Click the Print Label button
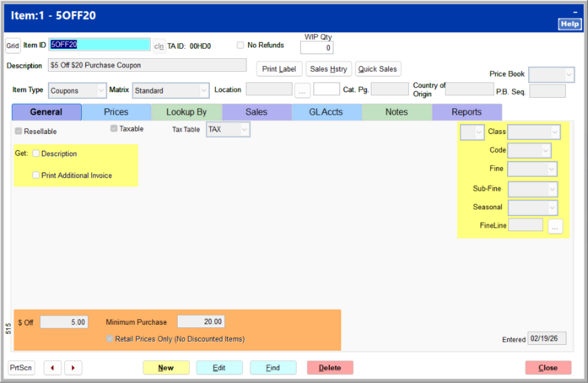 [x=279, y=68]
